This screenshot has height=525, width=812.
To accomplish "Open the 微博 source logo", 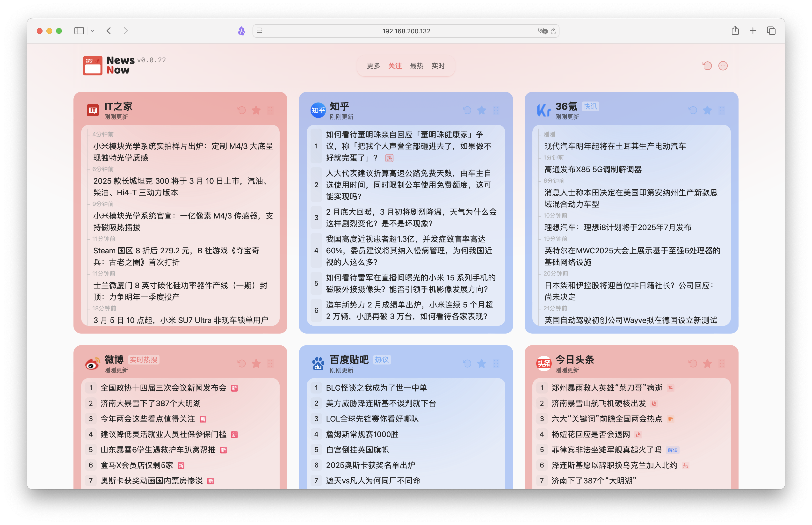I will (x=92, y=363).
